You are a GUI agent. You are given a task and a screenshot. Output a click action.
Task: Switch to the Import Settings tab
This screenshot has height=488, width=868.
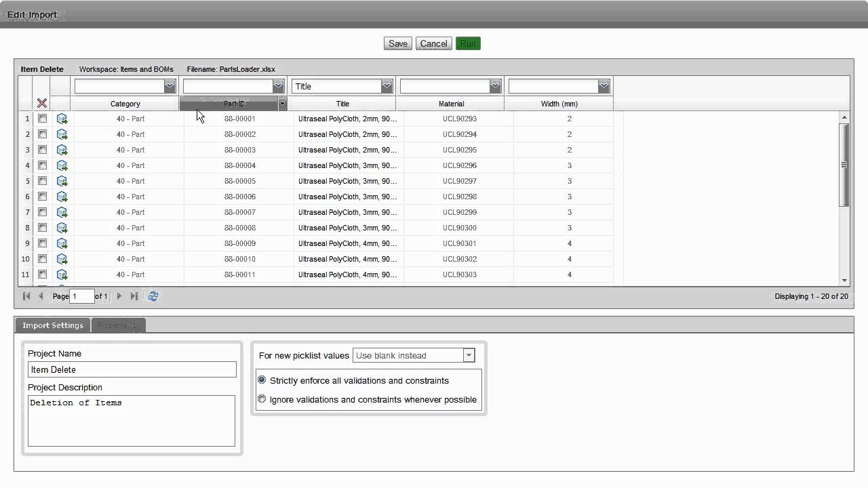(53, 325)
